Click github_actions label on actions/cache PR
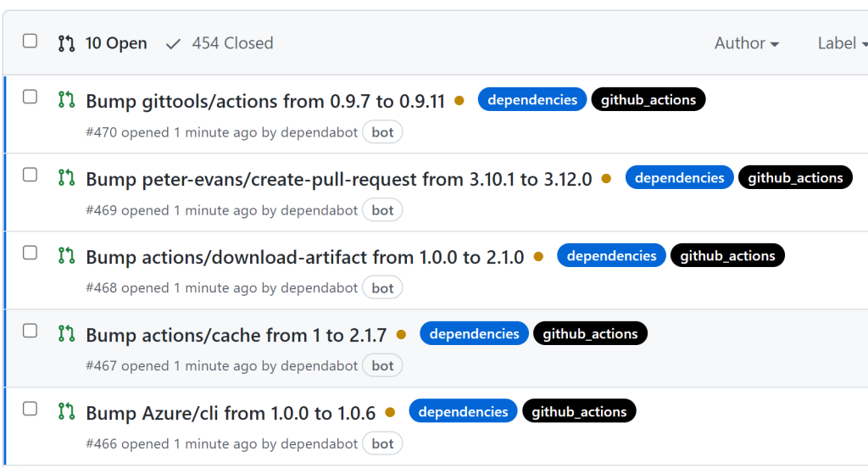 pyautogui.click(x=590, y=334)
